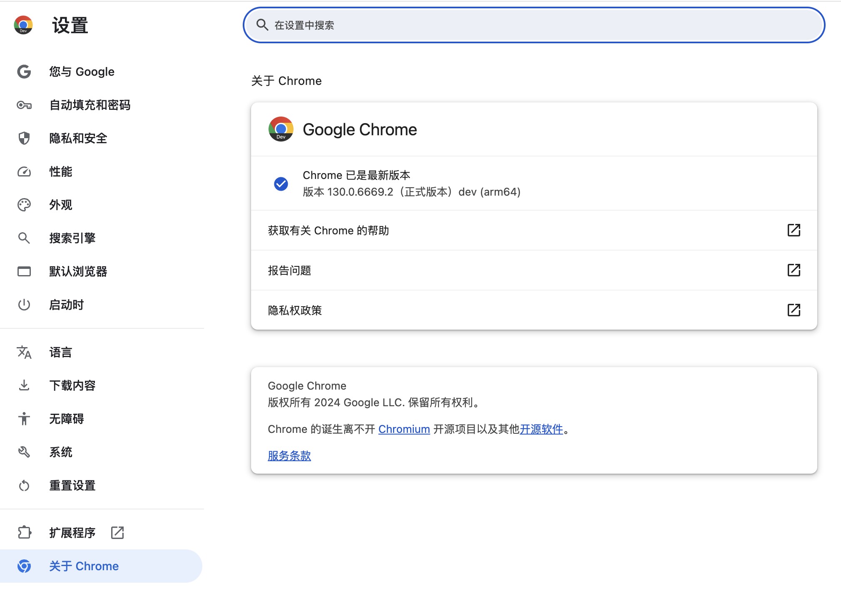The image size is (841, 616).
Task: Click the translate icon for 语言
Action: coord(24,352)
